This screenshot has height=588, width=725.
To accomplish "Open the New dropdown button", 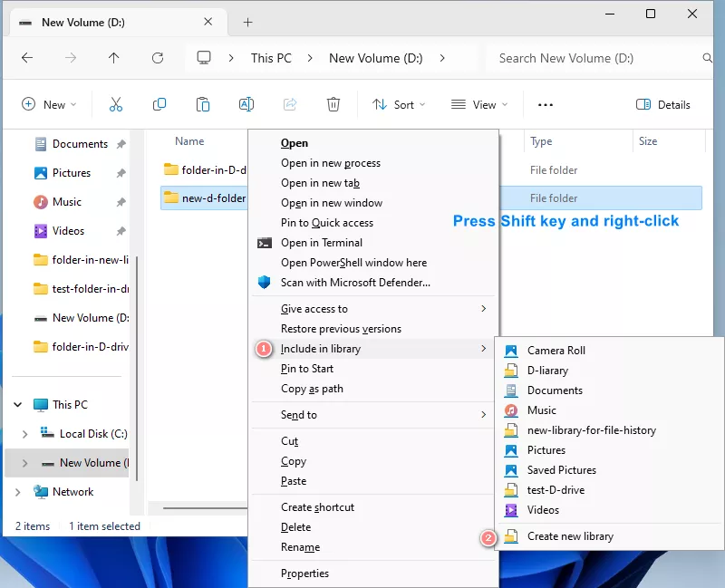I will pos(49,104).
